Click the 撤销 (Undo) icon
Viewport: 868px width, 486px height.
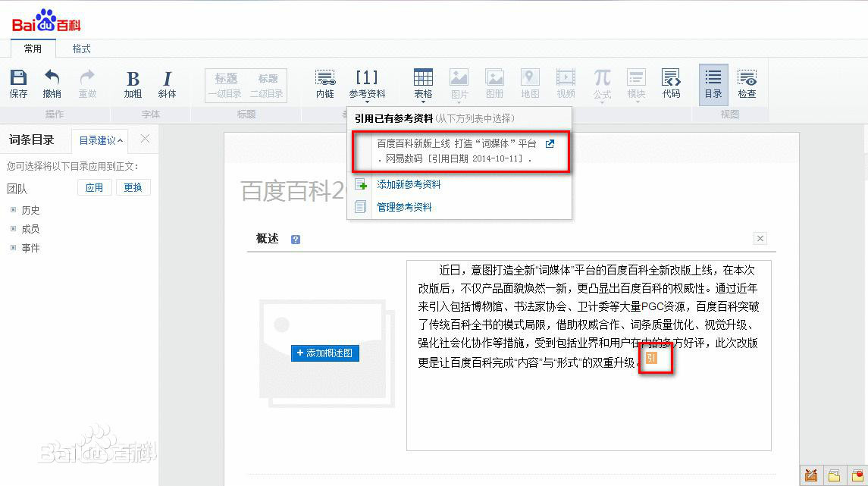51,82
